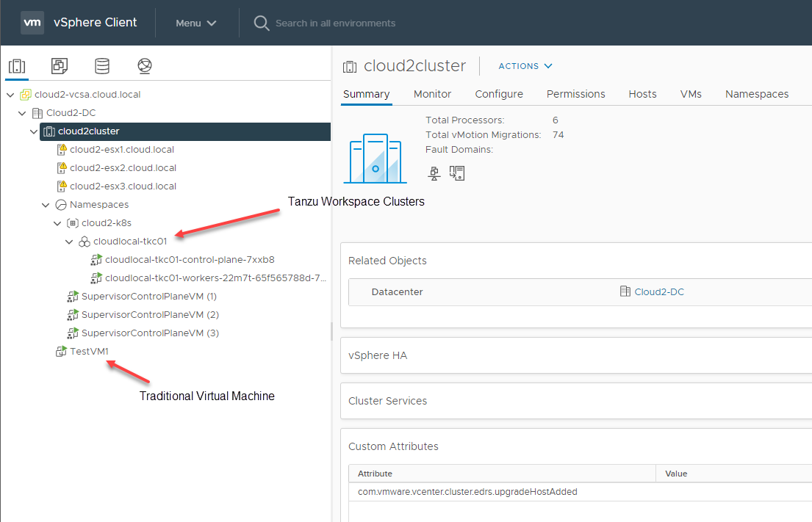Image resolution: width=812 pixels, height=522 pixels.
Task: Click VM icon of SupervisorControlPlaneVM (1)
Action: pos(73,297)
